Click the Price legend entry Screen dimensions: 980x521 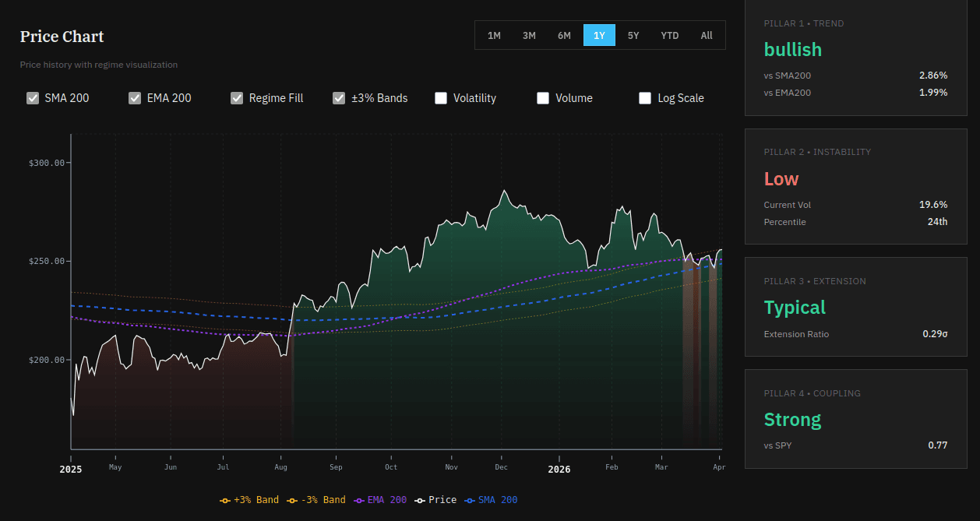(437, 499)
